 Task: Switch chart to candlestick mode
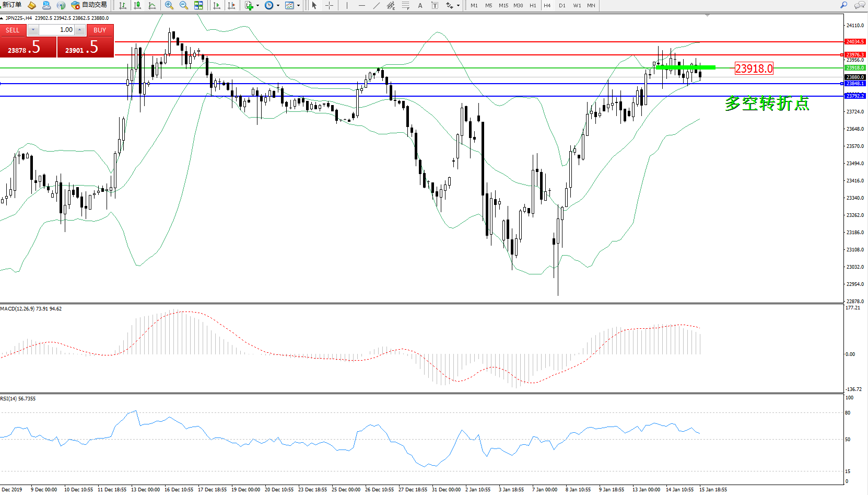tap(137, 5)
